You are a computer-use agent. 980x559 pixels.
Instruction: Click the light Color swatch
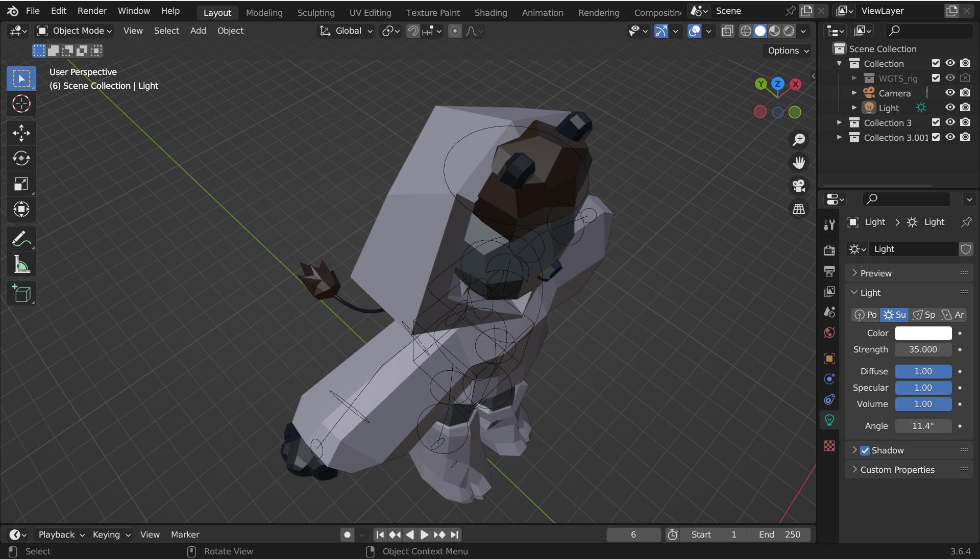pos(923,333)
